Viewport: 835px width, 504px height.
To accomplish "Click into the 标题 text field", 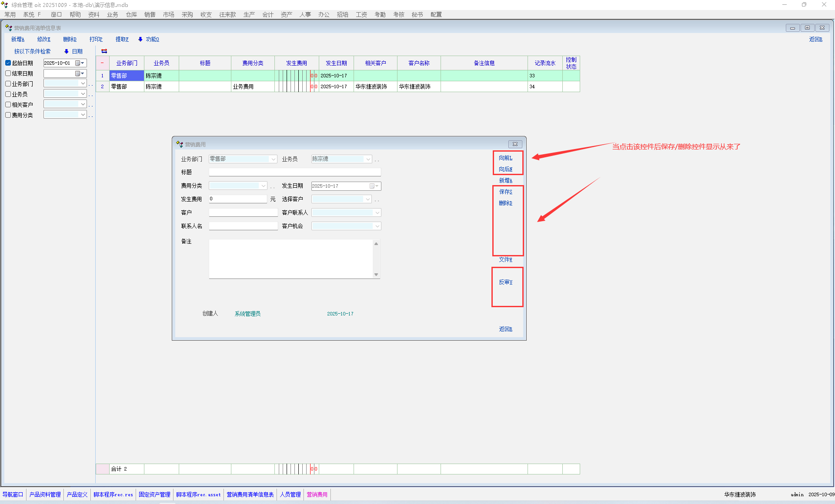I will 294,172.
